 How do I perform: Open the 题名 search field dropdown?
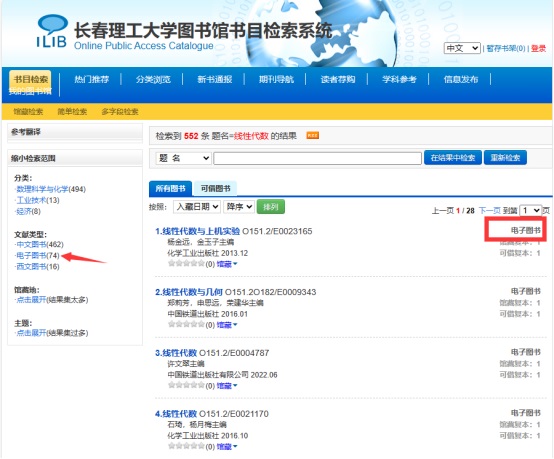coord(183,158)
